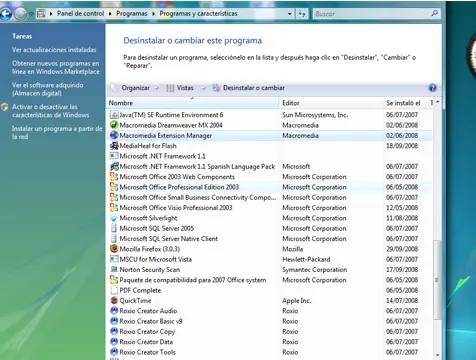Viewport: 476px width, 360px height.
Task: Select the Sun Microsystems, Inc. cell
Action: click(315, 115)
